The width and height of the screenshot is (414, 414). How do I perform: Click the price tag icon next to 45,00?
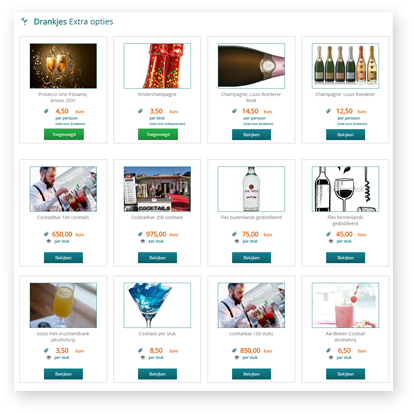tap(328, 234)
